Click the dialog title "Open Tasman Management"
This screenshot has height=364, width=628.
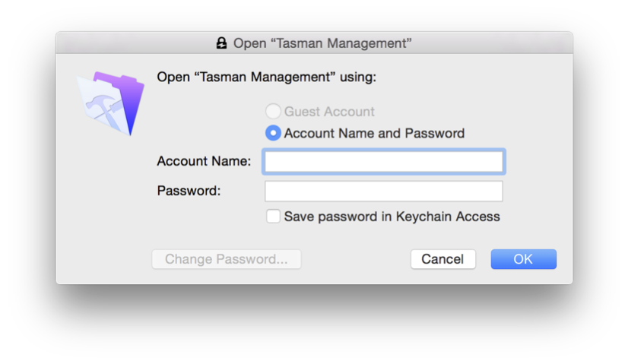coord(322,43)
